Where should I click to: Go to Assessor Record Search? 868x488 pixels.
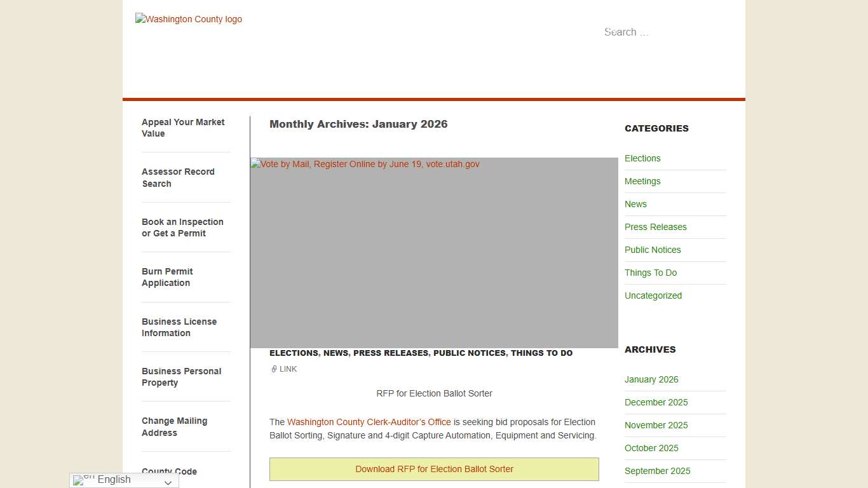point(178,178)
